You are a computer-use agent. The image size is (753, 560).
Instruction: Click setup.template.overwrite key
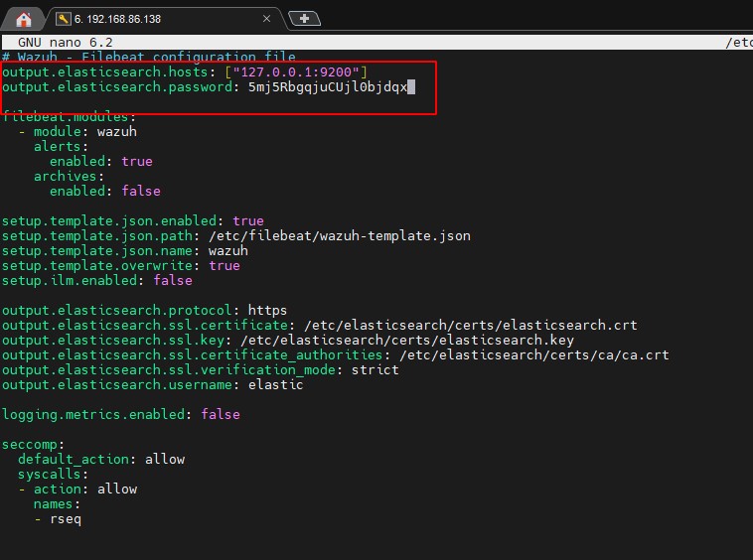pyautogui.click(x=97, y=265)
